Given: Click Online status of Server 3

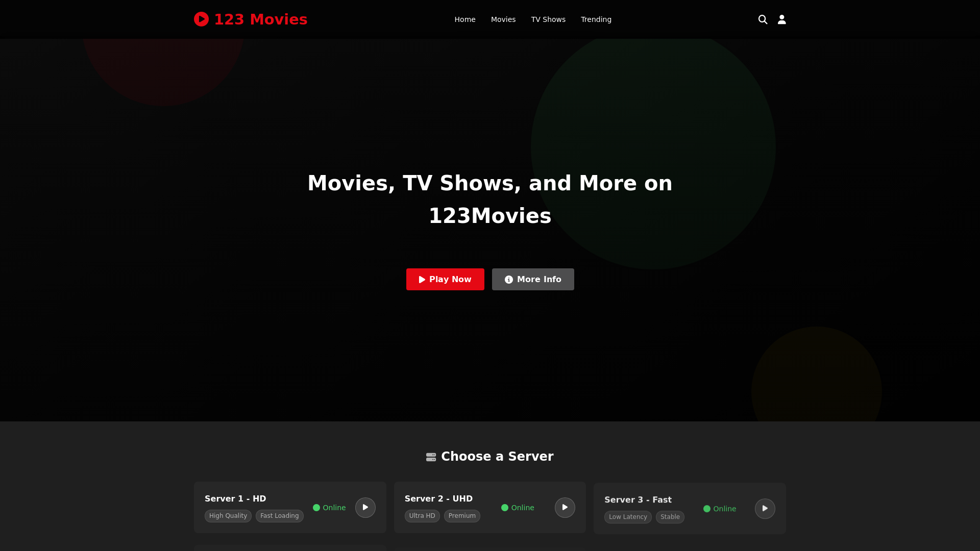Looking at the screenshot, I should tap(720, 509).
